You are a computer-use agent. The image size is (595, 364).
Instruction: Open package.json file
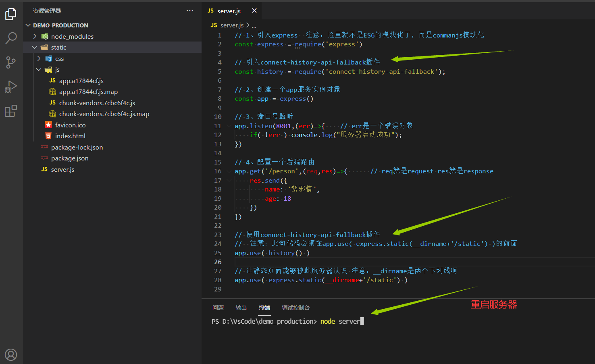[x=69, y=158]
